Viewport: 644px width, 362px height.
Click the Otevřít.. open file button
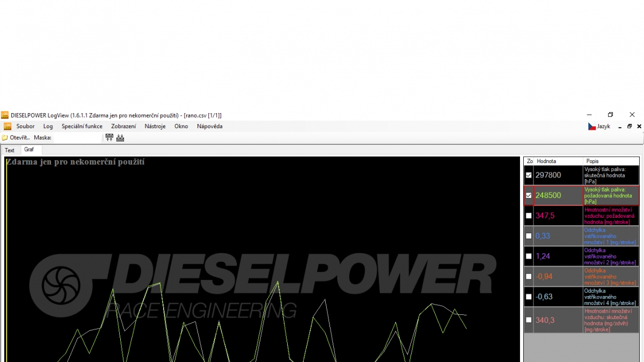(16, 138)
